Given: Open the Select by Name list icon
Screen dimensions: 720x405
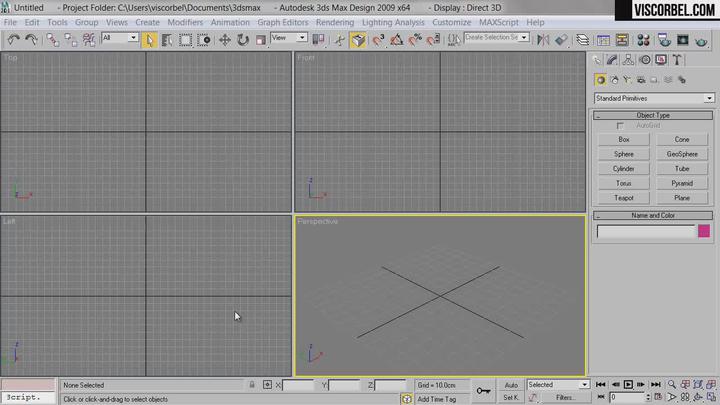Looking at the screenshot, I should [167, 40].
